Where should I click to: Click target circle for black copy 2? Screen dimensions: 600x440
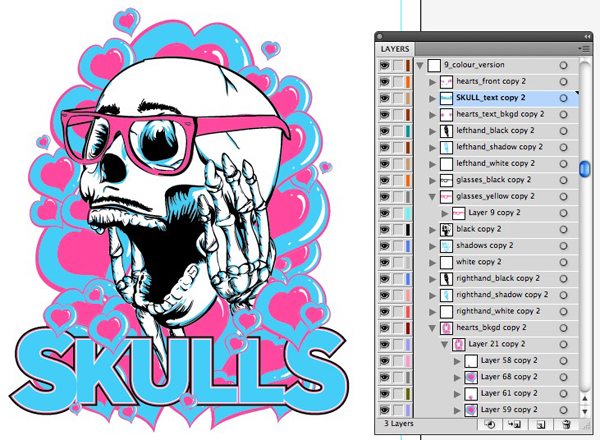point(563,230)
